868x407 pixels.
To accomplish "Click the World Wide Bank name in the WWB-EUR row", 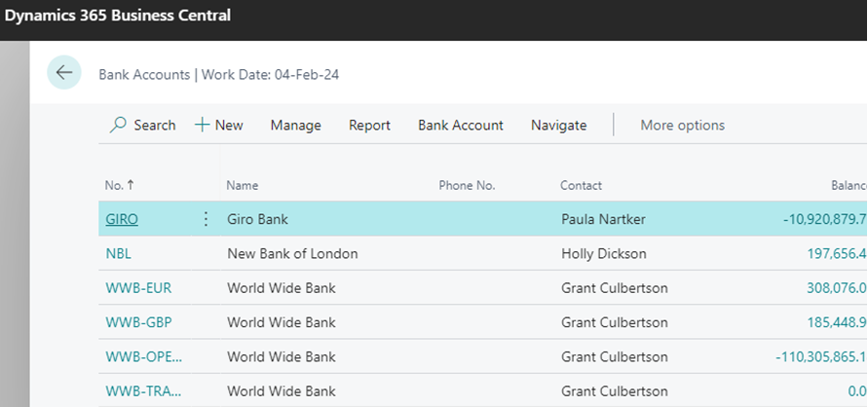I will [x=282, y=288].
